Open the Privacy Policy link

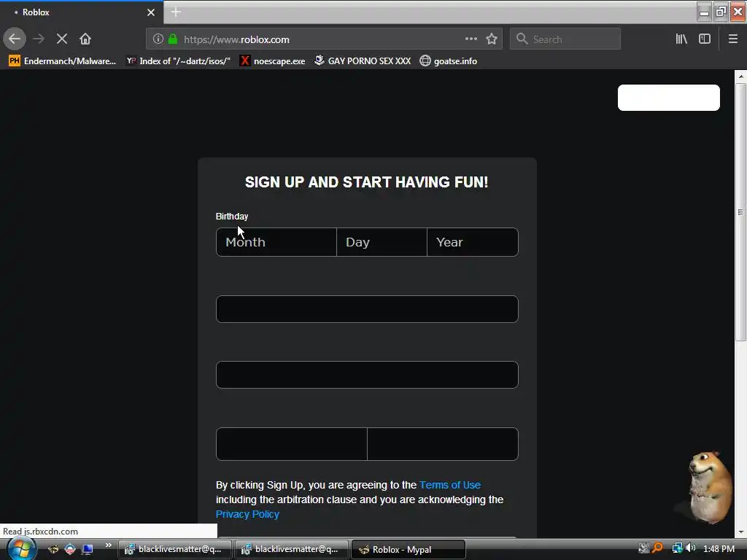[247, 514]
